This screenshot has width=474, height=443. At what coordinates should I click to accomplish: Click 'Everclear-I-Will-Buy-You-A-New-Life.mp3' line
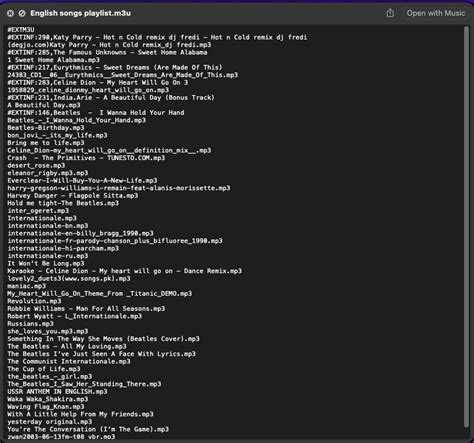(82, 180)
